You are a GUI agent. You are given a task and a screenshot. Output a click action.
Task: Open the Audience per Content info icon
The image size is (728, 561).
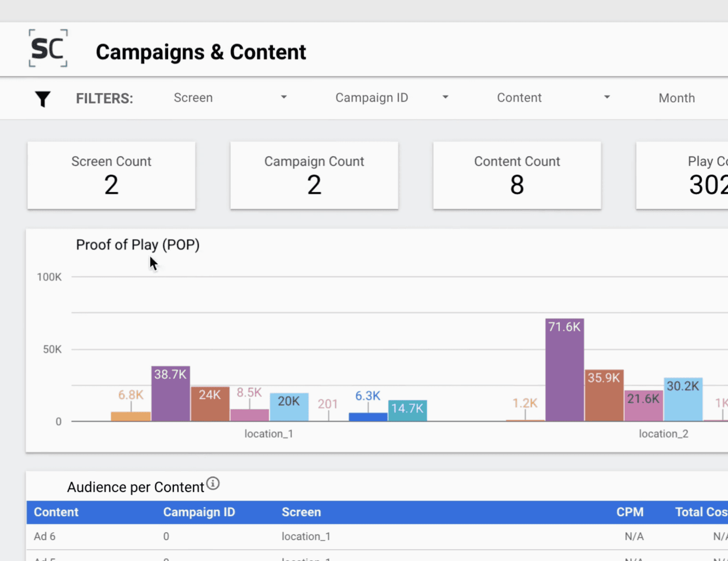pos(213,483)
